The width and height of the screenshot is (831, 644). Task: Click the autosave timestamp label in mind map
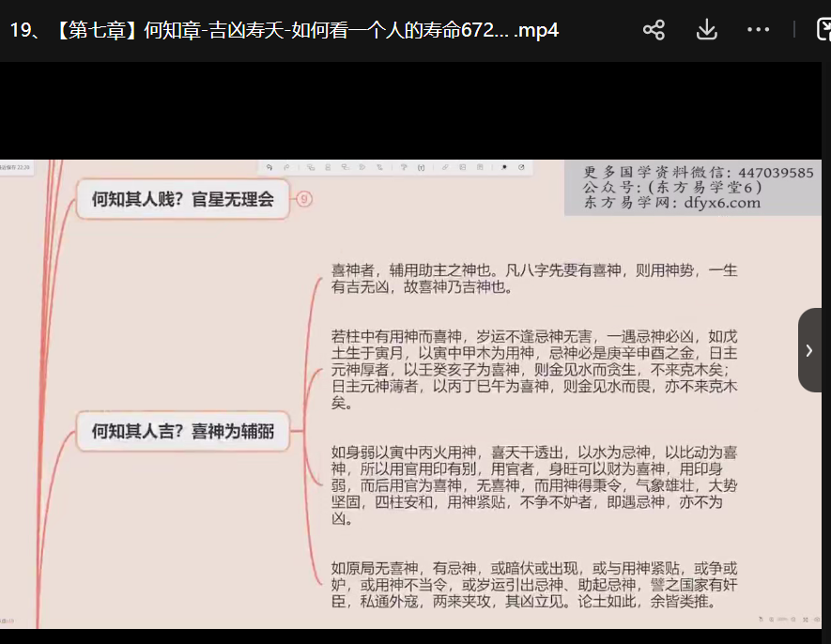[15, 167]
